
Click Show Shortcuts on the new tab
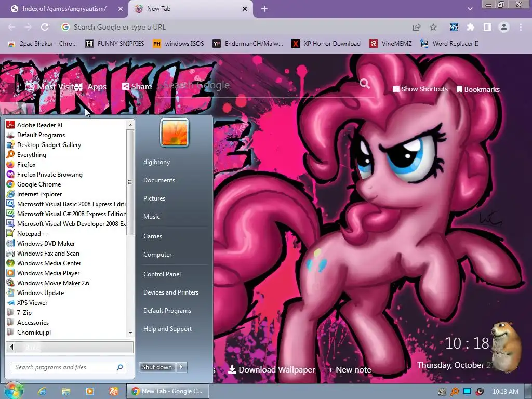(x=420, y=89)
